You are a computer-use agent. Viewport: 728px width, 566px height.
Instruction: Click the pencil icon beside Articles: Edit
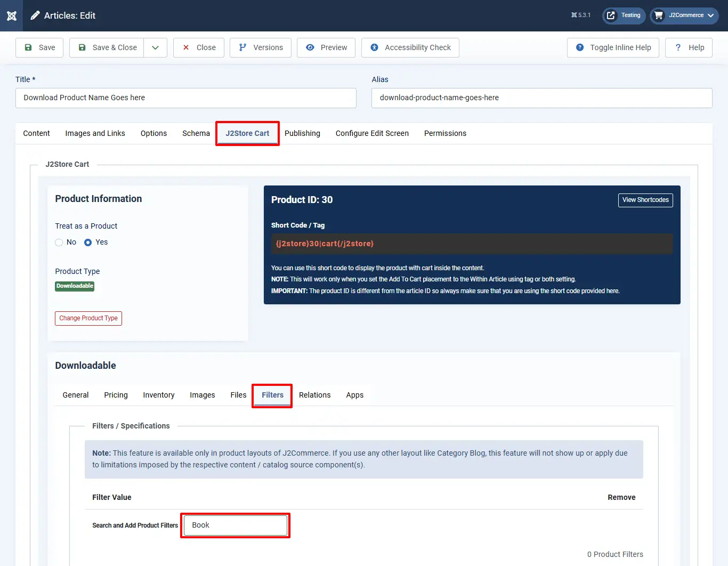pyautogui.click(x=35, y=15)
